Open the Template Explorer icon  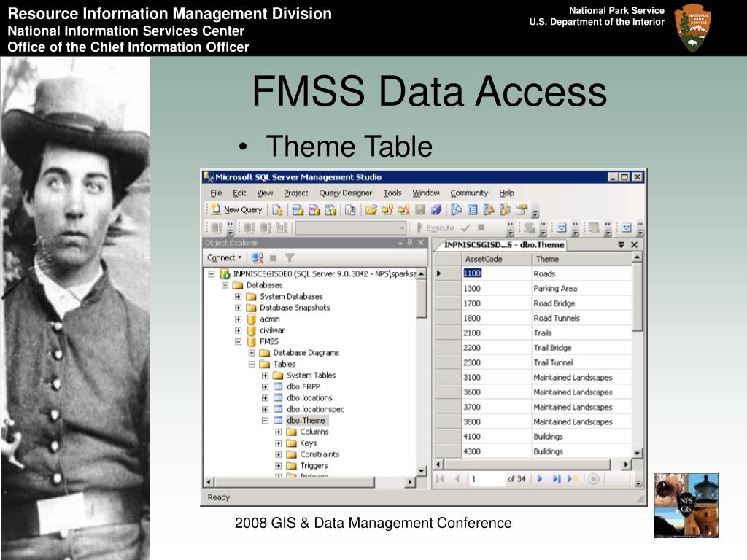[505, 210]
